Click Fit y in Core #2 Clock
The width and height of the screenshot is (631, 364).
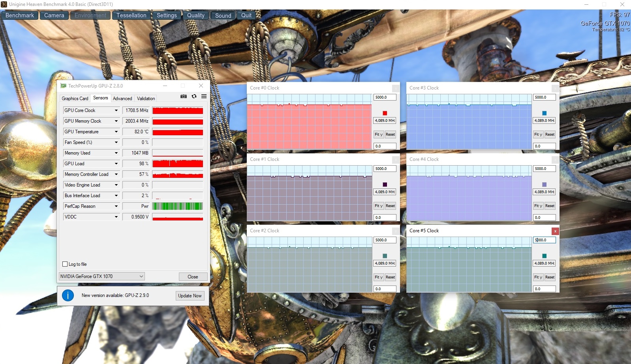(379, 277)
